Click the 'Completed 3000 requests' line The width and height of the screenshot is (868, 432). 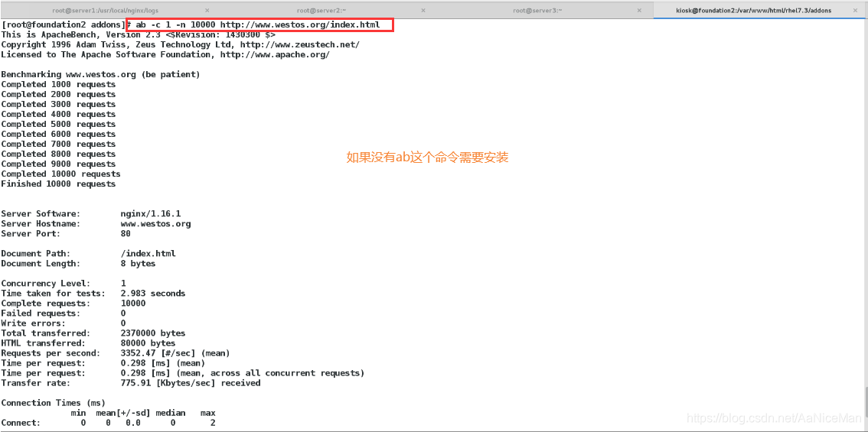[x=58, y=105]
